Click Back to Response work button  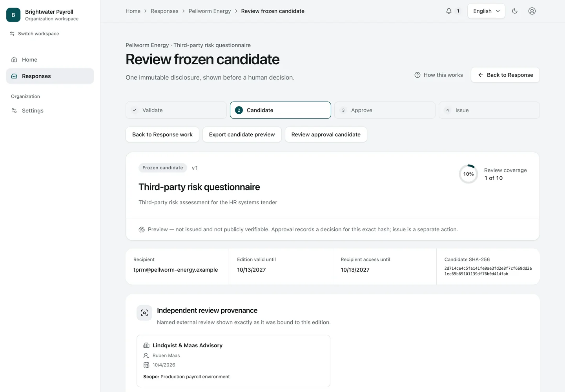coord(162,134)
